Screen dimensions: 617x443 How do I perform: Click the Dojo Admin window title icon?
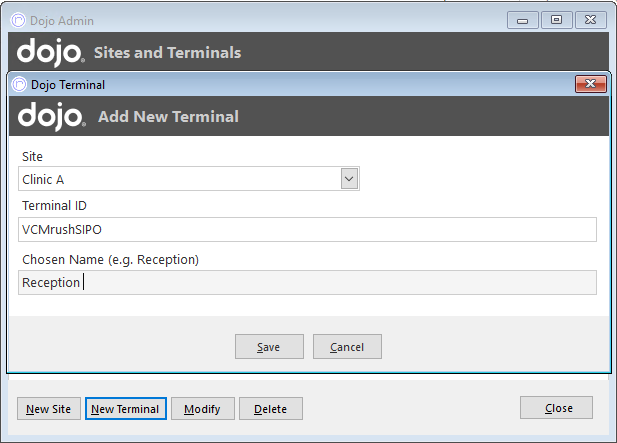18,20
